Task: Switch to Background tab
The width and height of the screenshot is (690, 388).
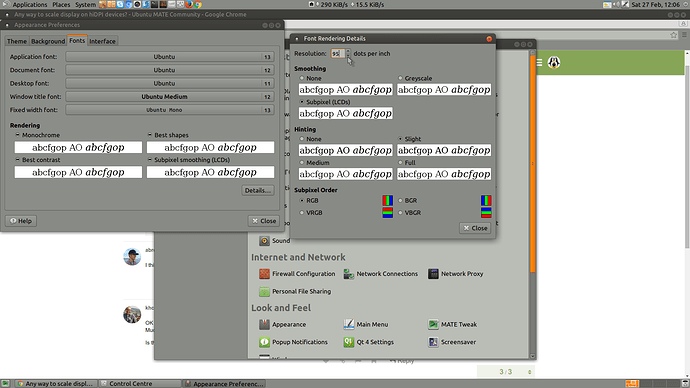Action: (48, 41)
